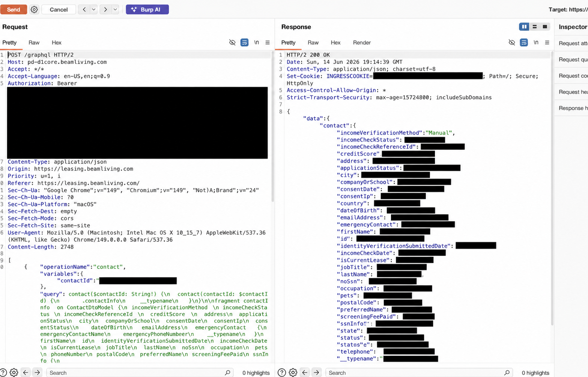Image resolution: width=588 pixels, height=377 pixels.
Task: Click the Response panel vertical scrollbar
Action: tap(552, 188)
